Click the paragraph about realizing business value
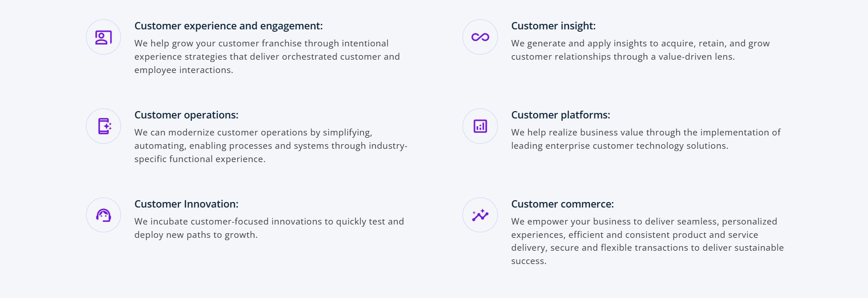 tap(645, 139)
